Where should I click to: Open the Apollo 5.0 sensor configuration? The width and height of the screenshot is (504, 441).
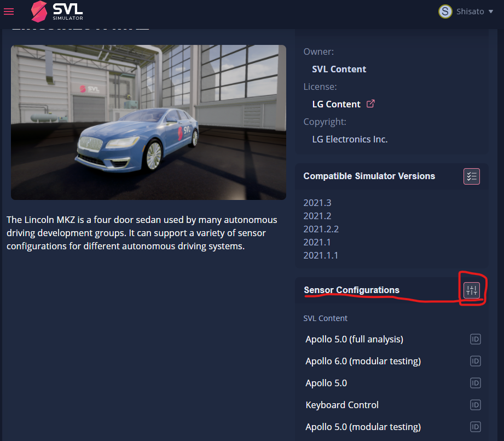(x=326, y=383)
